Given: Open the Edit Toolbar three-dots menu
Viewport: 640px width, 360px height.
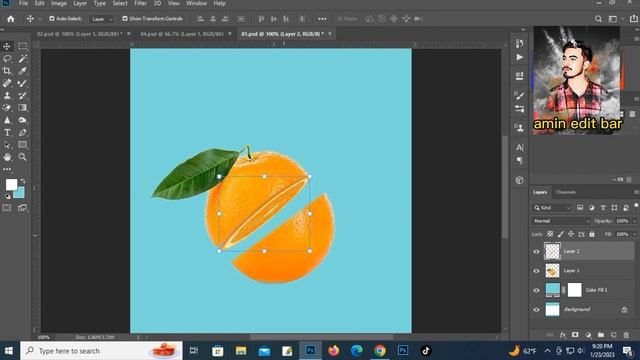Looking at the screenshot, I should [7, 169].
